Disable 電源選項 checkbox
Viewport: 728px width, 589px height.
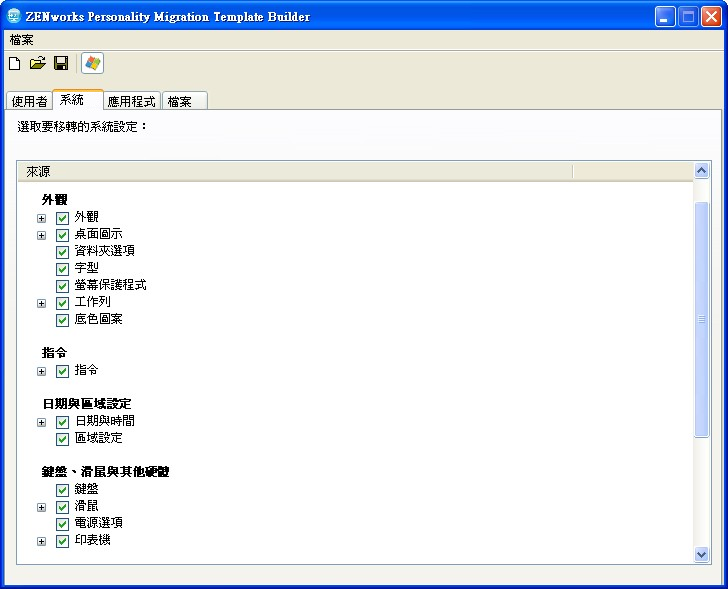coord(62,524)
